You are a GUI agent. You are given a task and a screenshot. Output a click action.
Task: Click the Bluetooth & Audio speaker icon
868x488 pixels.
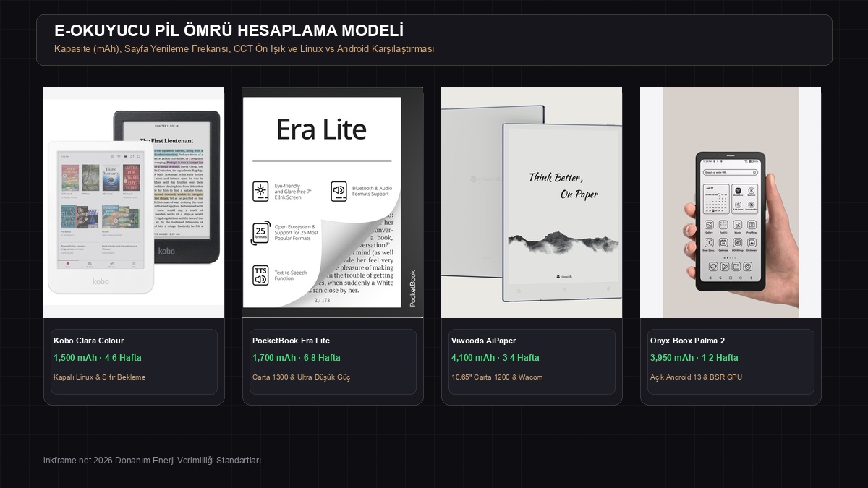click(339, 192)
